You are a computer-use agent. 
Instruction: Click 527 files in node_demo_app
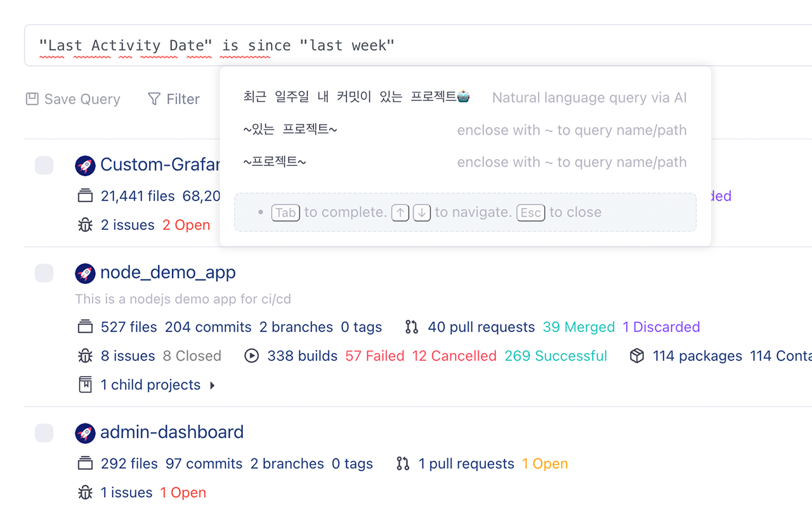[129, 327]
